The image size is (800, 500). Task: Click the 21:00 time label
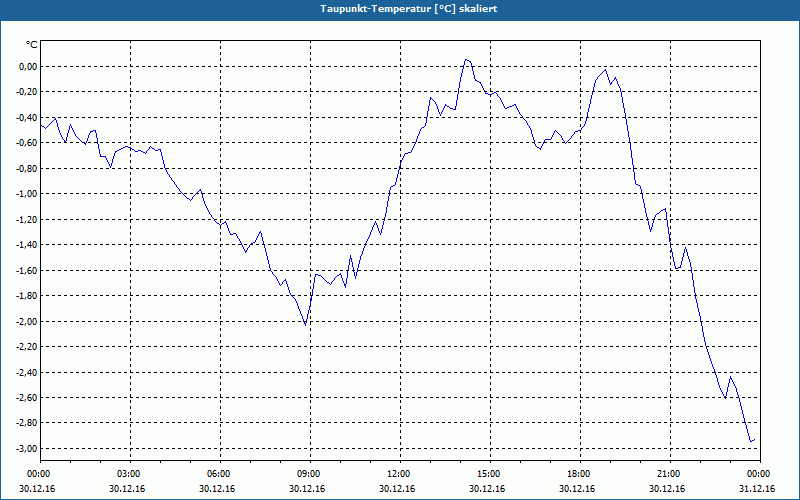coord(670,474)
